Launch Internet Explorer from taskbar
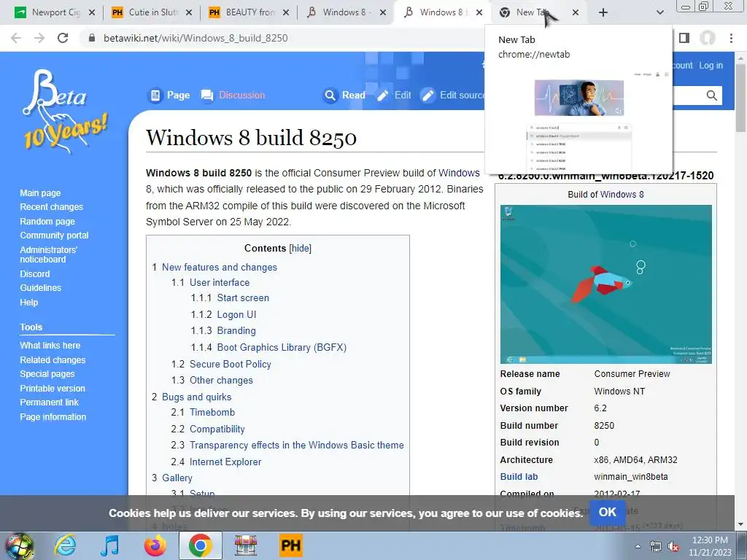Screen dimensions: 747x560 tap(65, 545)
